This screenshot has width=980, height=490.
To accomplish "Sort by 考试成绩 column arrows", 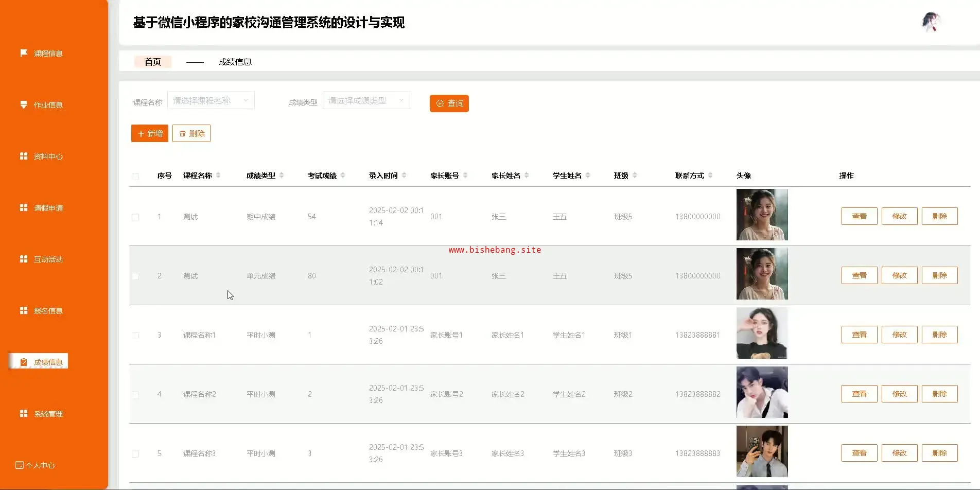I will [343, 176].
